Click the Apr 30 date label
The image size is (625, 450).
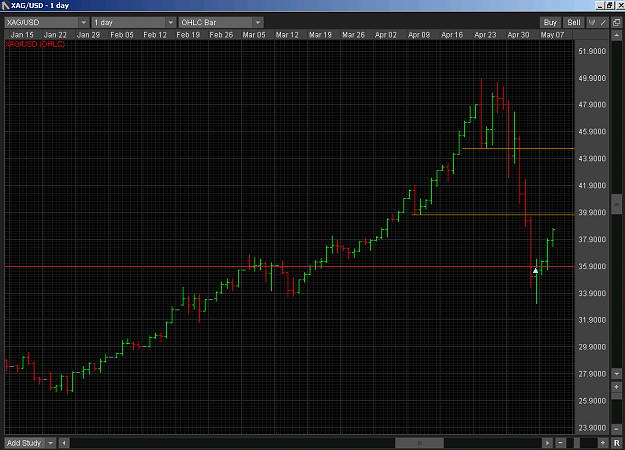[x=518, y=35]
